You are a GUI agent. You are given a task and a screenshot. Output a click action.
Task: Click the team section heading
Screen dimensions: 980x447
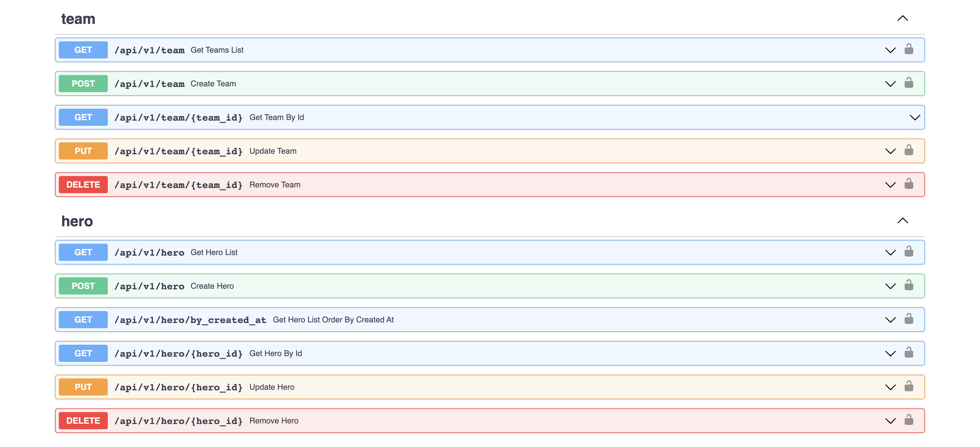(78, 19)
